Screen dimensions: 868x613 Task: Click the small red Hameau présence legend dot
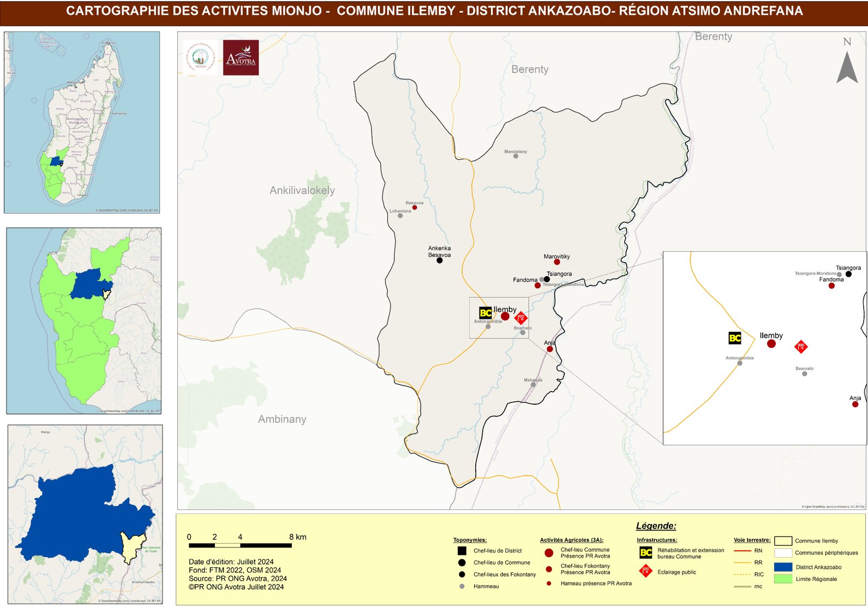(x=549, y=584)
